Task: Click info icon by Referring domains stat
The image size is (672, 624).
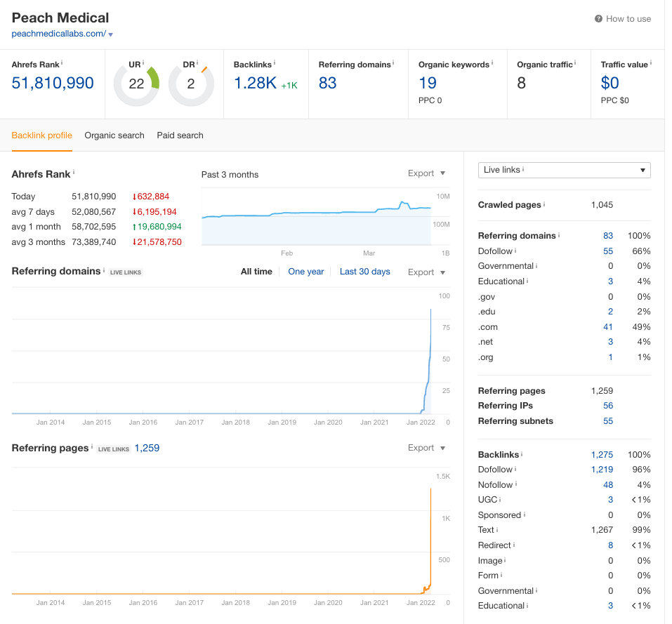Action: [x=393, y=63]
